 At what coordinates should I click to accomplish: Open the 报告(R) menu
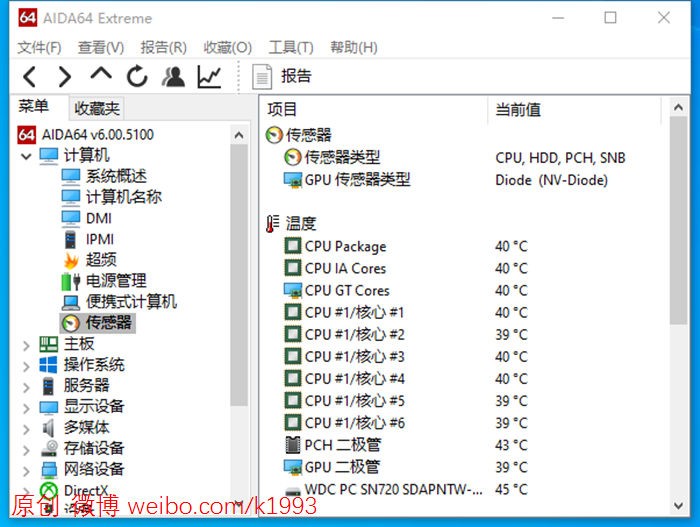[163, 47]
